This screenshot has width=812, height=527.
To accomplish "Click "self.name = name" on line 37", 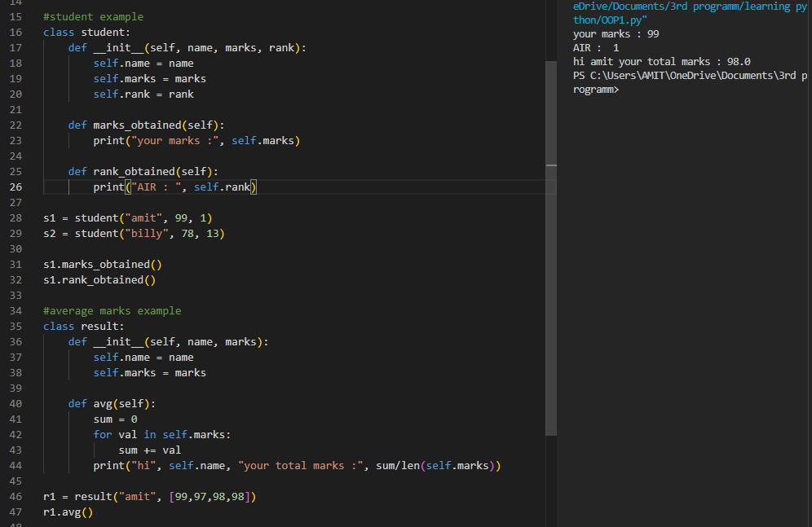I will coord(143,358).
